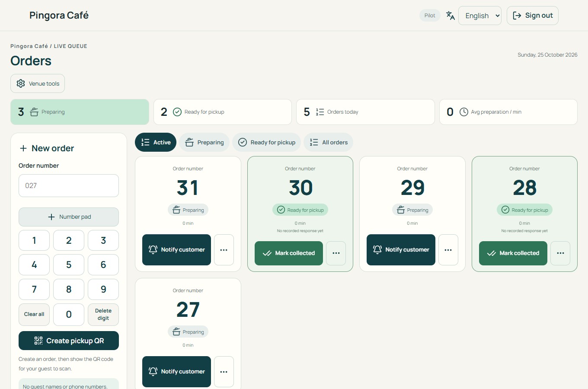Switch to the Ready for pickup filter tab
Screen dimensions: 588x389
click(266, 142)
